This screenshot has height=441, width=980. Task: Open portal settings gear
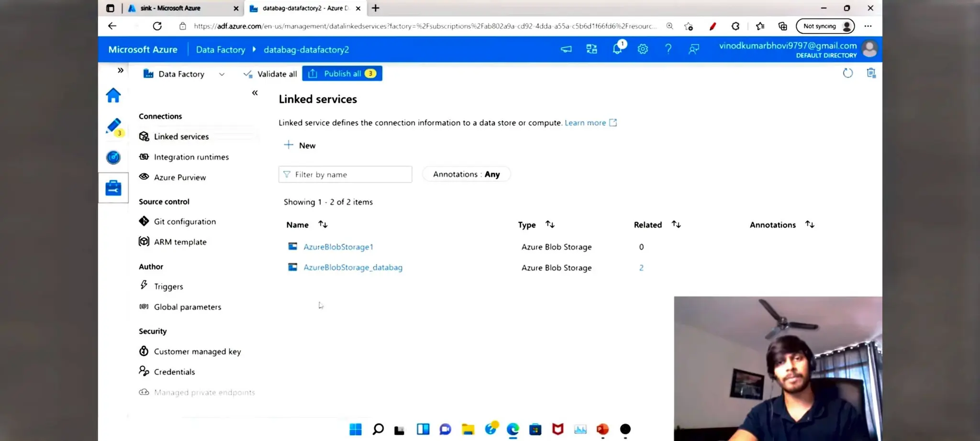643,49
